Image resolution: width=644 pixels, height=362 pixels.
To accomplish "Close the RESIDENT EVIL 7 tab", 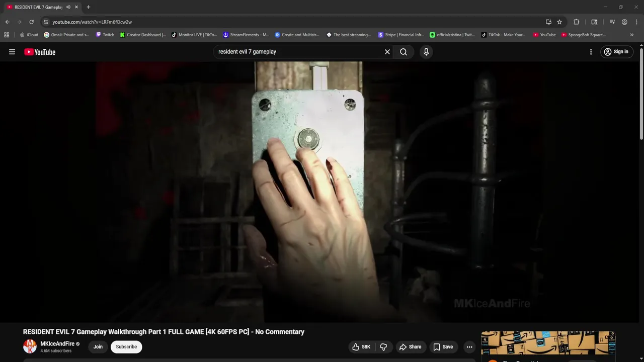I will 76,7.
